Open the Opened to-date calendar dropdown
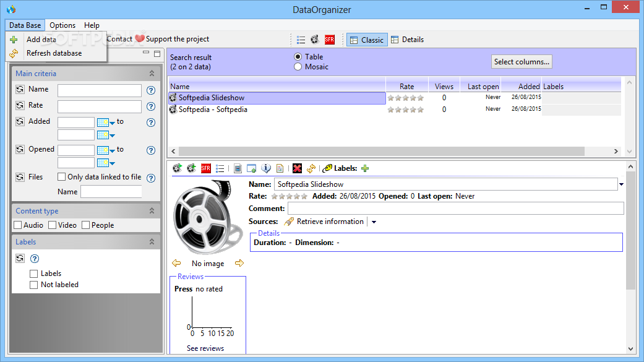Screen dimensions: 644x362 [106, 163]
